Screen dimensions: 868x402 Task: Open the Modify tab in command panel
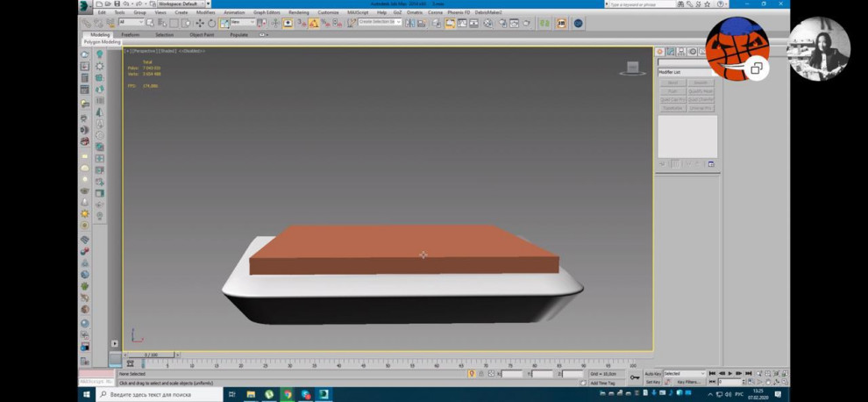pos(671,52)
